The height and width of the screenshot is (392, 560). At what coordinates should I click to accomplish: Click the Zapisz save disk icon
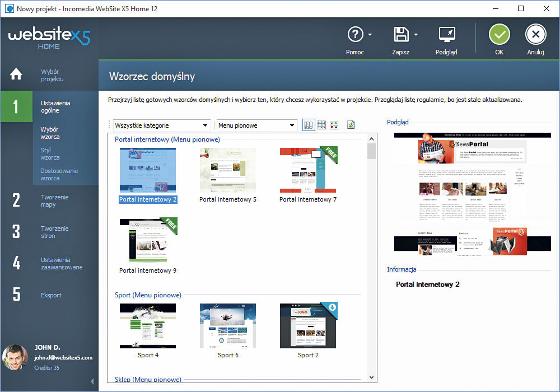401,35
